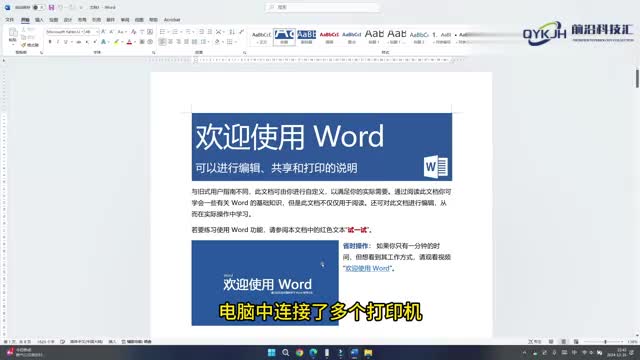This screenshot has width=640, height=360.
Task: Switch to the Layout ribbon tab
Action: coord(82,20)
